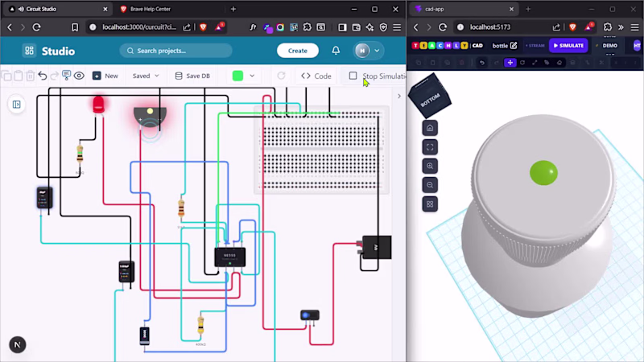Viewport: 644px width, 362px height.
Task: Click the BOTTOM view cube
Action: coord(430,97)
